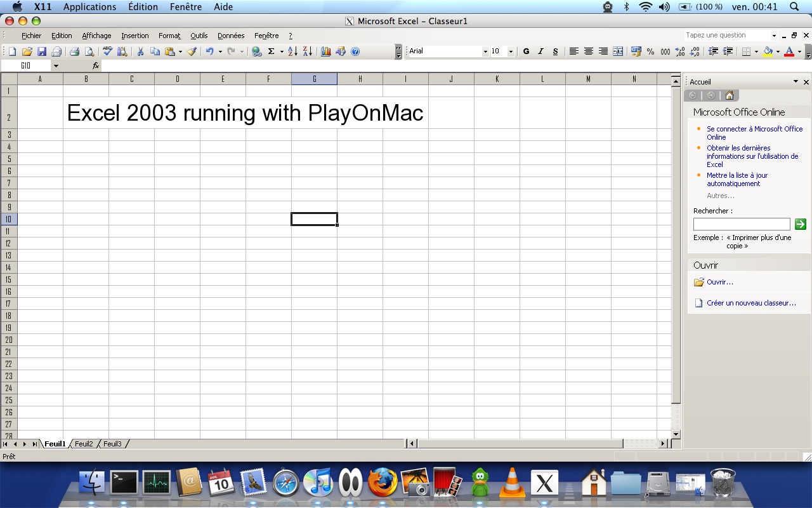The height and width of the screenshot is (508, 812).
Task: Click the yellow Fill Color button
Action: pyautogui.click(x=768, y=51)
